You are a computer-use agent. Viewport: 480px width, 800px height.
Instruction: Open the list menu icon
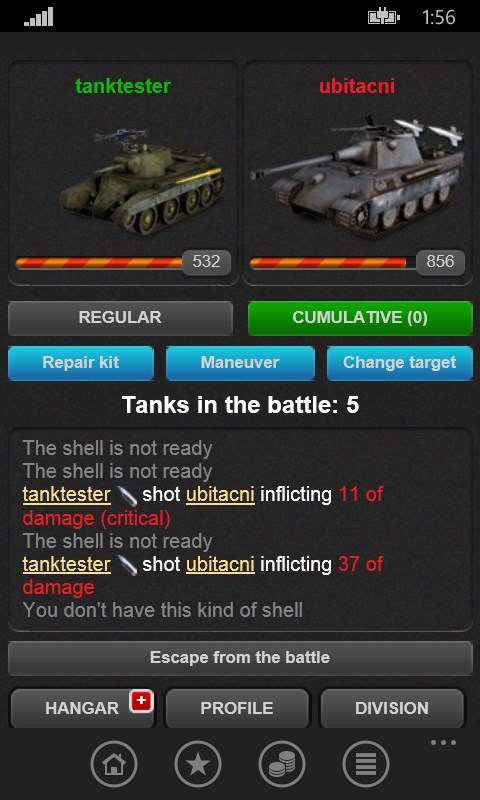366,764
